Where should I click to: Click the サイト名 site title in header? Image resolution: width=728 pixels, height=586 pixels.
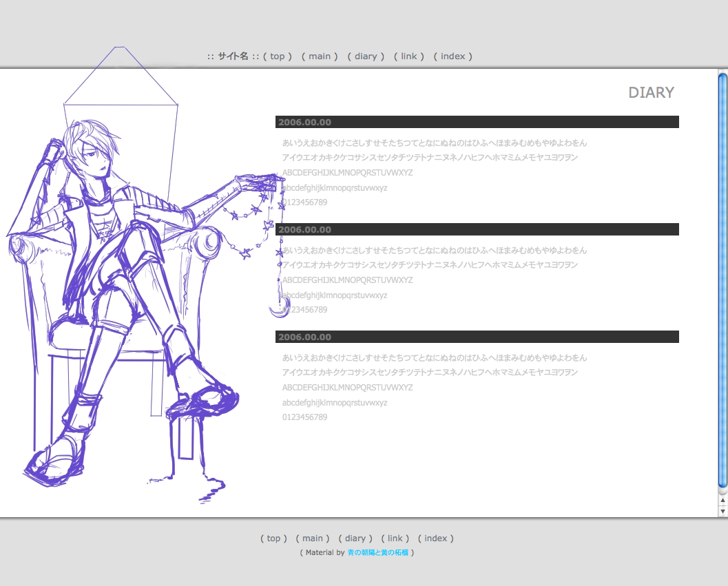(233, 56)
